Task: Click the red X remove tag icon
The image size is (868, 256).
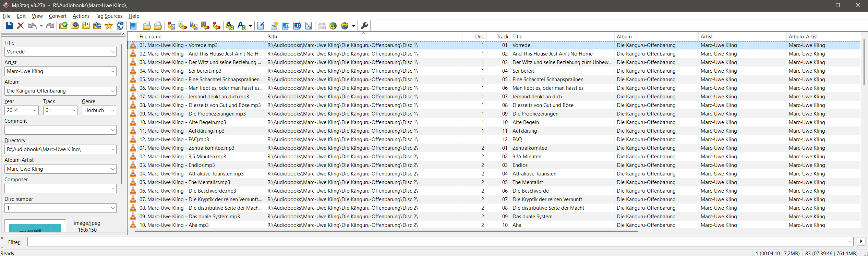Action: click(x=21, y=26)
